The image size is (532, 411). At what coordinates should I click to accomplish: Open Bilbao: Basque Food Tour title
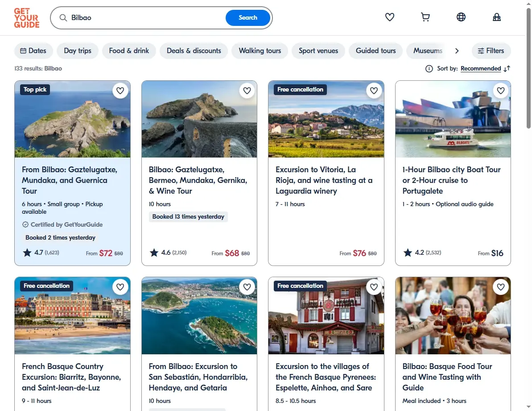point(447,377)
